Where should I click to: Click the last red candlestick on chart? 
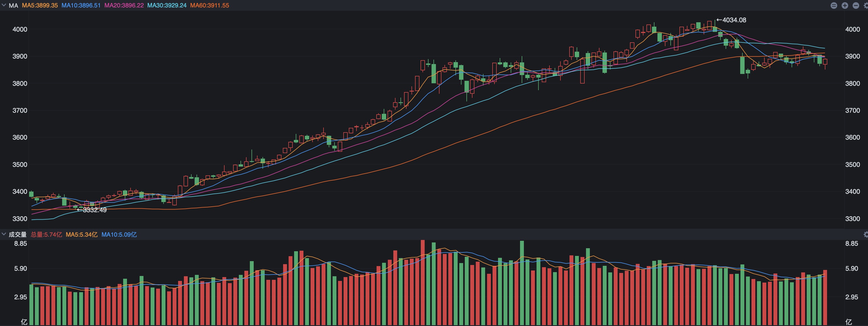click(x=825, y=62)
